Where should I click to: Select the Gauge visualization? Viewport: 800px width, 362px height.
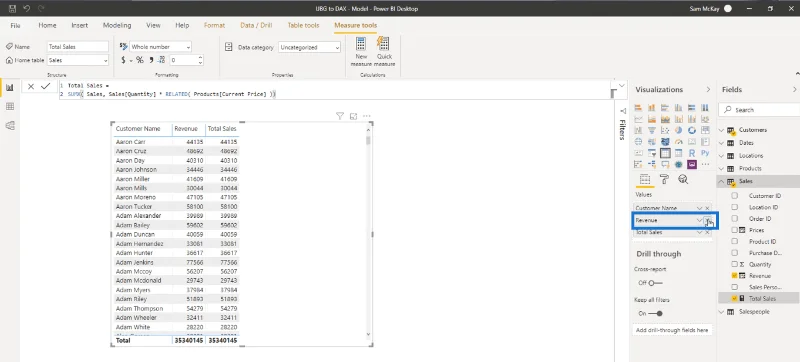coord(678,141)
